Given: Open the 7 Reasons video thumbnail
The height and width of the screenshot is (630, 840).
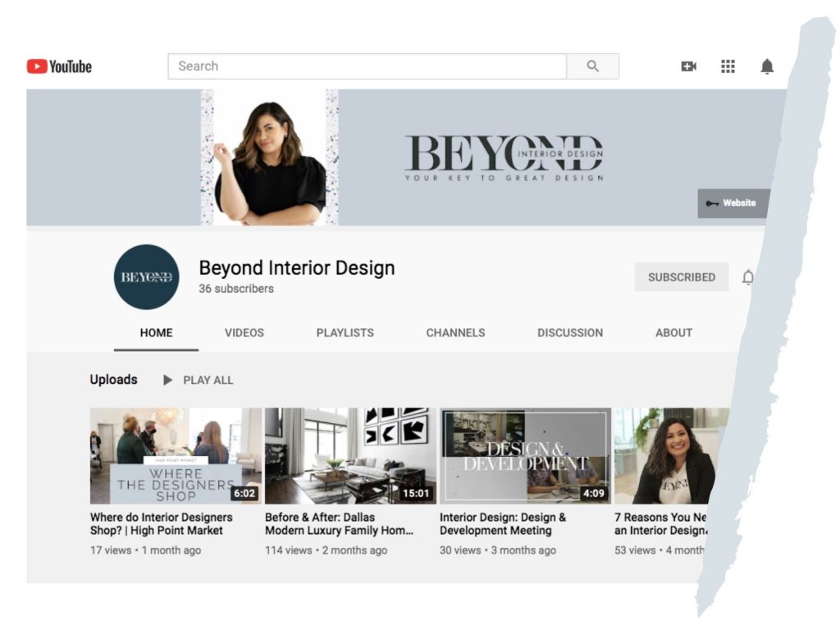Looking at the screenshot, I should (x=669, y=456).
